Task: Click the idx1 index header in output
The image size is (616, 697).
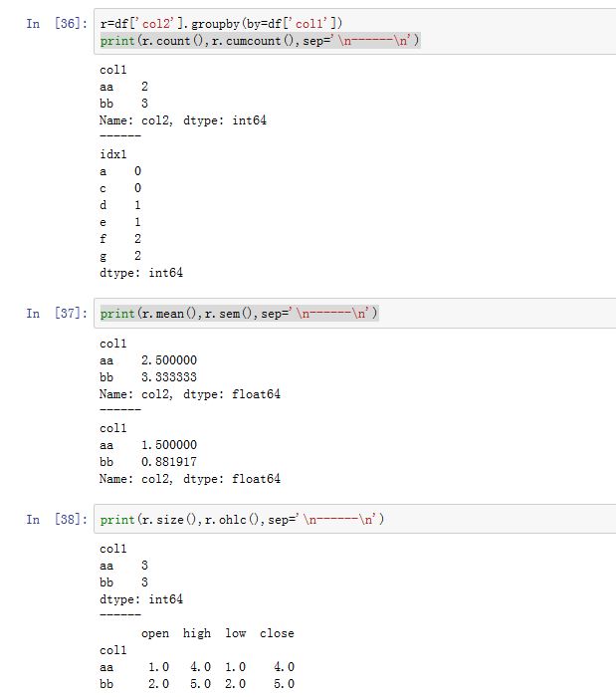Action: click(113, 154)
